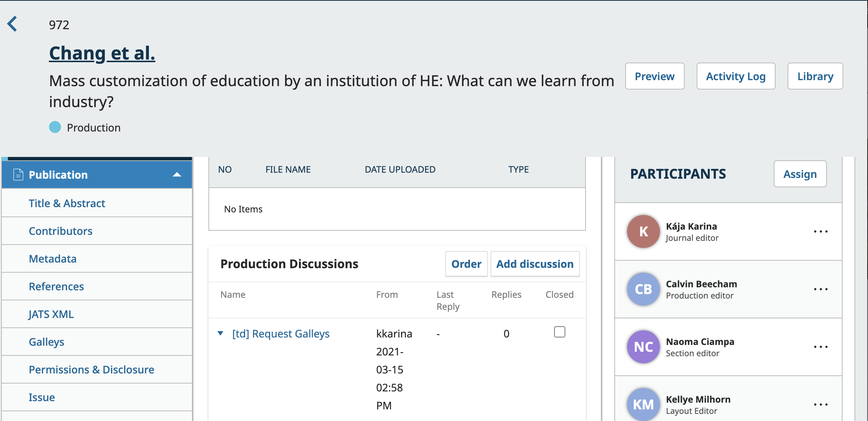This screenshot has height=421, width=868.
Task: Click the blue Production status dot
Action: [x=55, y=127]
